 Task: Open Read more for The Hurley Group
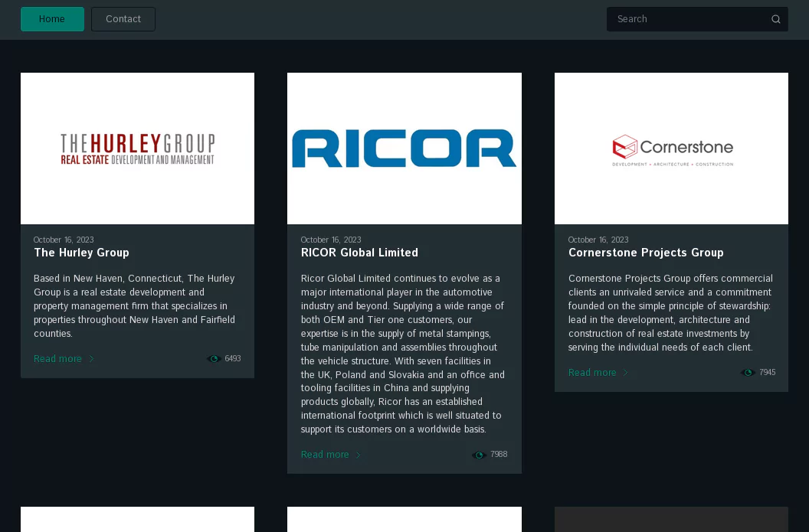point(57,359)
